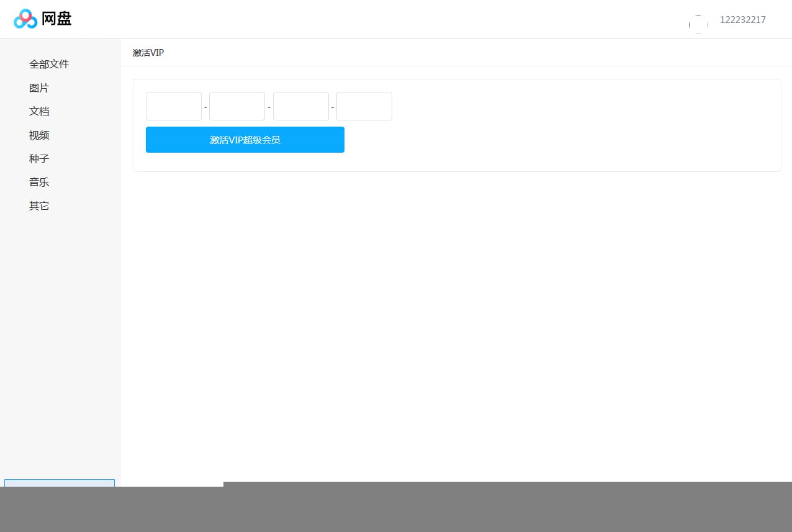Click the 激活VIP page heading

148,53
